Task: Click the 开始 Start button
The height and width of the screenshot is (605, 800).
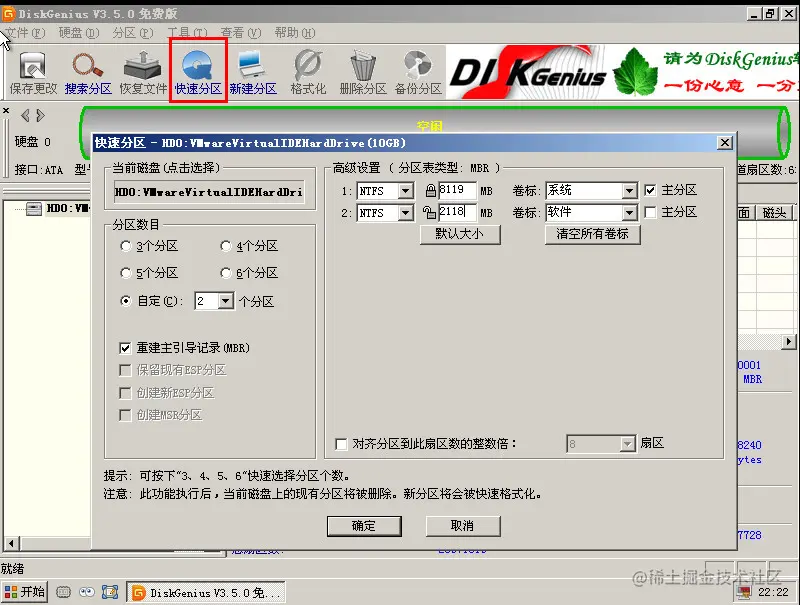Action: (24, 592)
